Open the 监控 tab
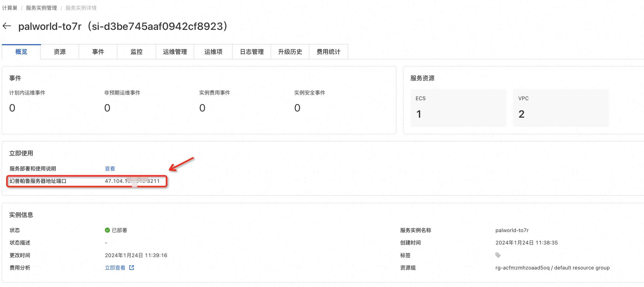 click(x=136, y=52)
